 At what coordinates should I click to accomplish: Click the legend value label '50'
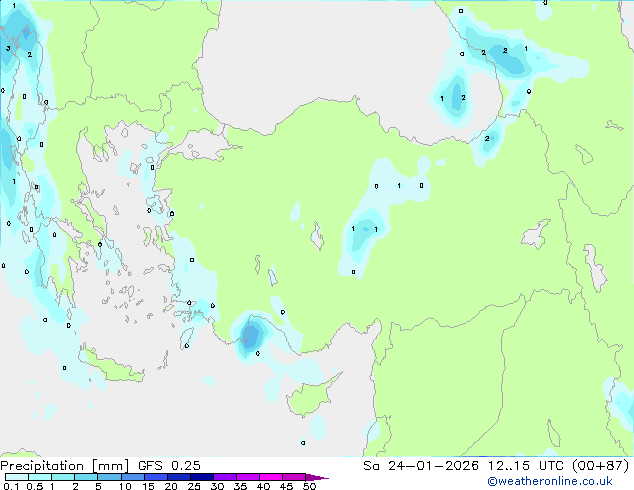pyautogui.click(x=309, y=486)
